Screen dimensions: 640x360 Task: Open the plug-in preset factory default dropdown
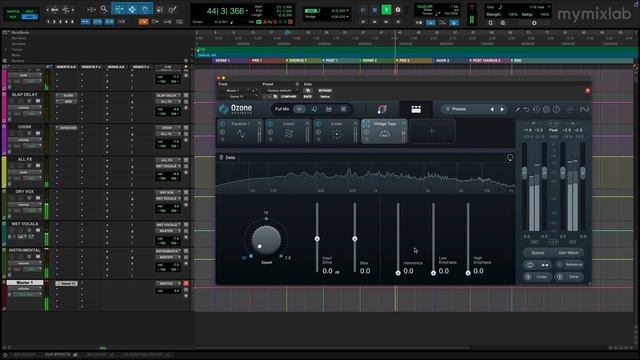tap(280, 91)
